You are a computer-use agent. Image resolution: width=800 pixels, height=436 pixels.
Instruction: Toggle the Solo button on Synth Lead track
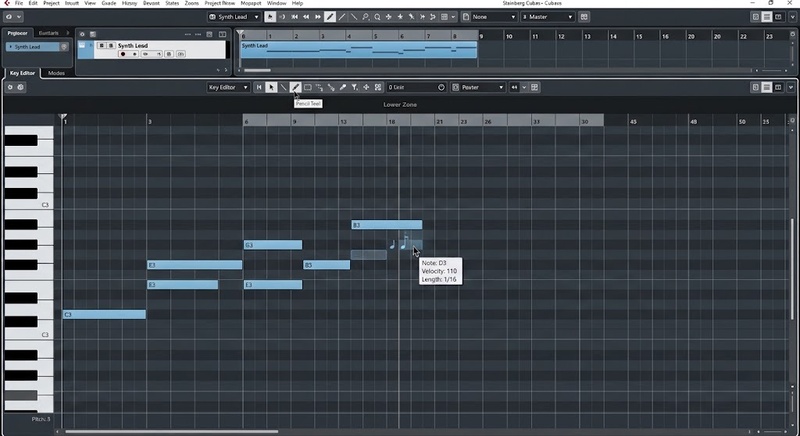point(111,46)
